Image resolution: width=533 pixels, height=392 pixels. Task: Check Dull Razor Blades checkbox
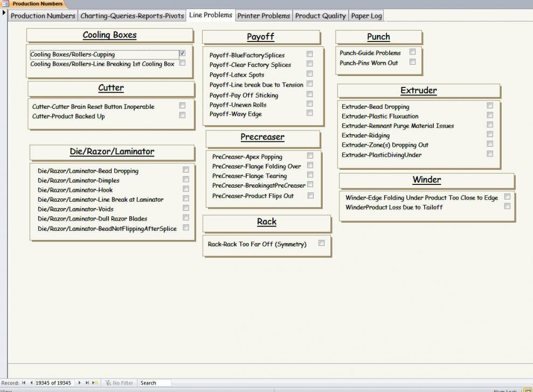[x=185, y=217]
